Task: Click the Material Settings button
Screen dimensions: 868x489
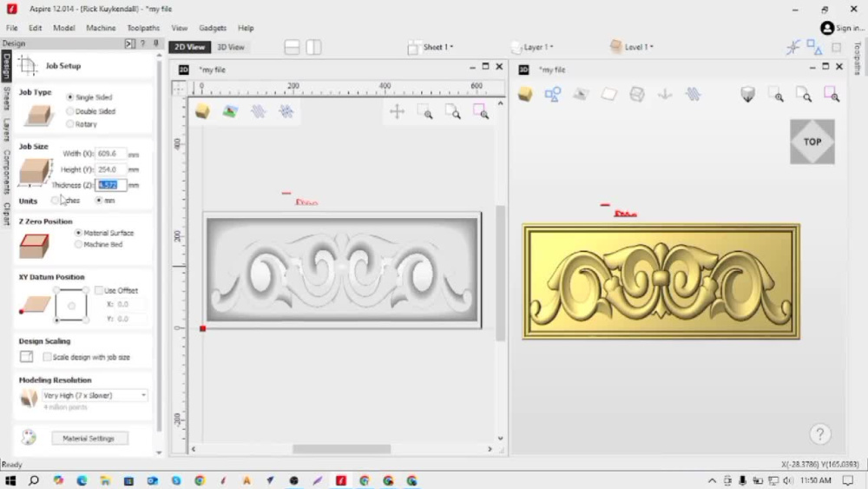Action: [89, 438]
